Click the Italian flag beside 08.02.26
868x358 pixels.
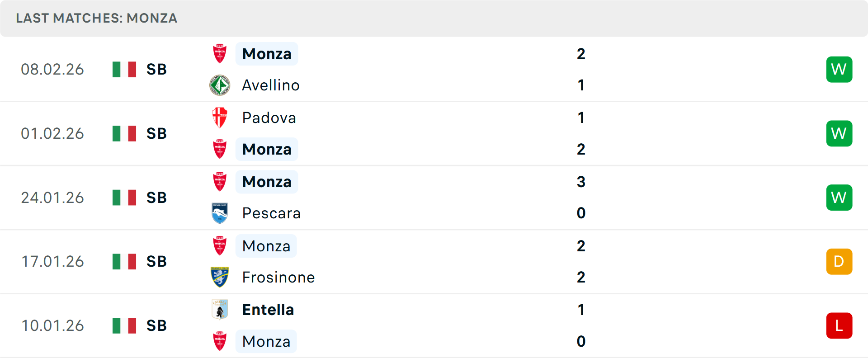click(124, 69)
